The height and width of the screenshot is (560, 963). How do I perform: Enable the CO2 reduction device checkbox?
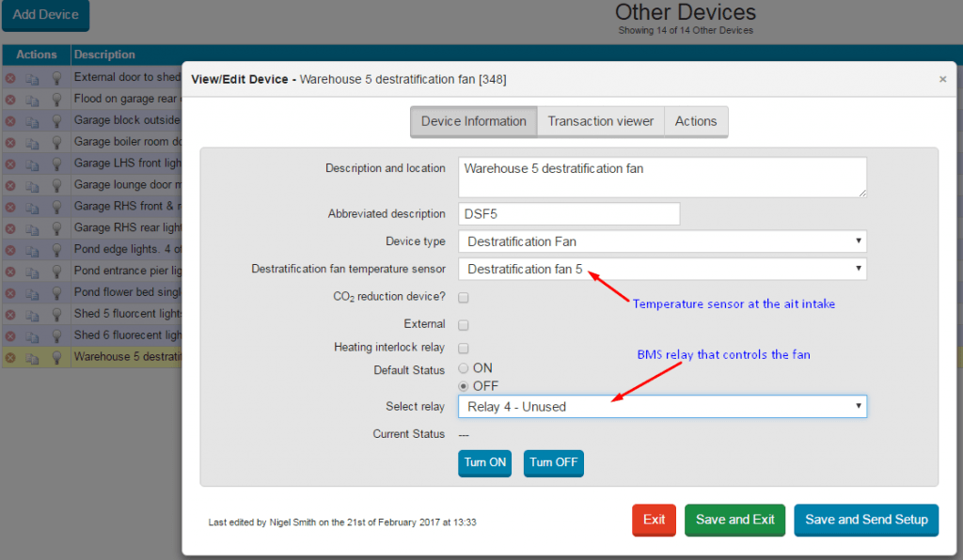point(464,298)
